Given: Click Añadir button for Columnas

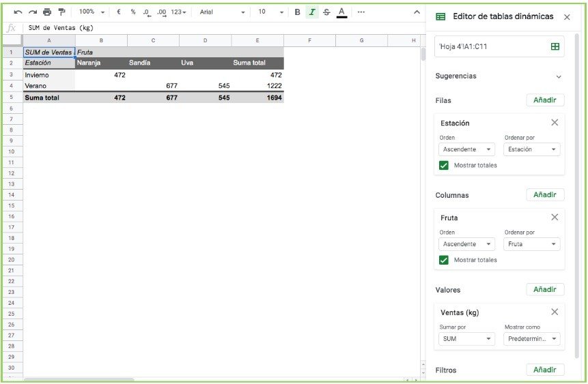Looking at the screenshot, I should (x=545, y=195).
